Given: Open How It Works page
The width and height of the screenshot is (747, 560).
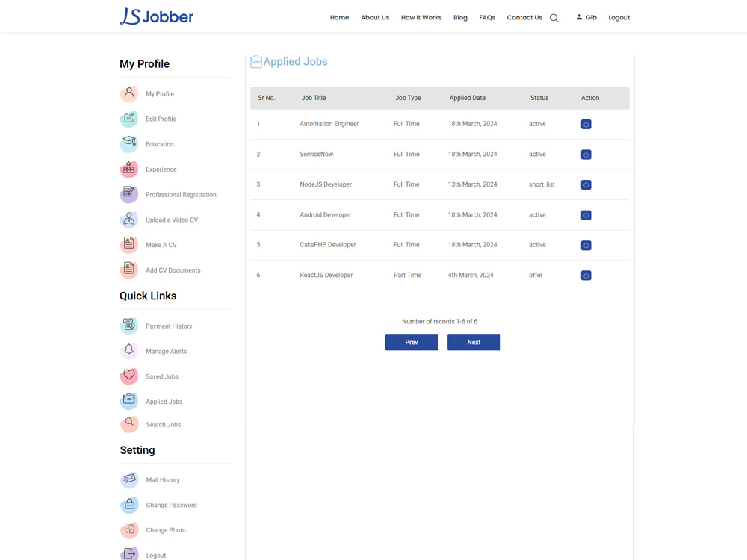Looking at the screenshot, I should coord(421,18).
